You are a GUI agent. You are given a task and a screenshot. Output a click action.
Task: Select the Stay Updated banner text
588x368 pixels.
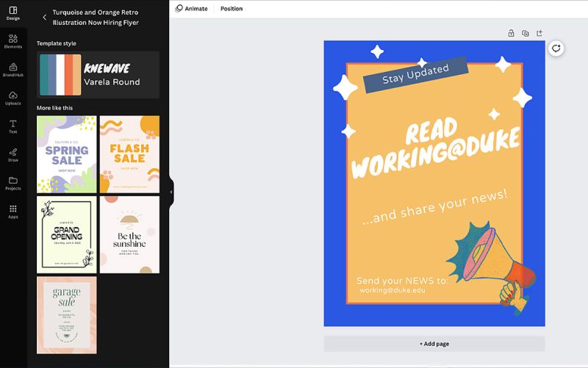point(415,74)
